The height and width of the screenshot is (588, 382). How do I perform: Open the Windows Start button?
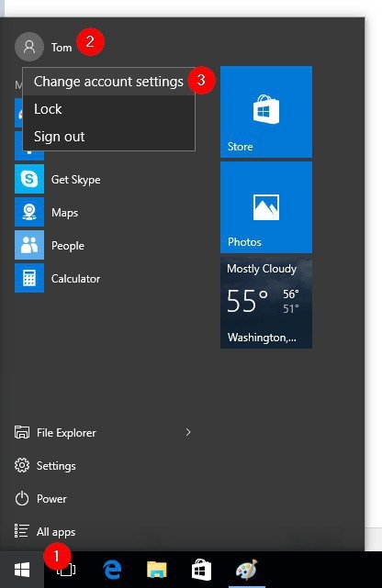pyautogui.click(x=22, y=570)
